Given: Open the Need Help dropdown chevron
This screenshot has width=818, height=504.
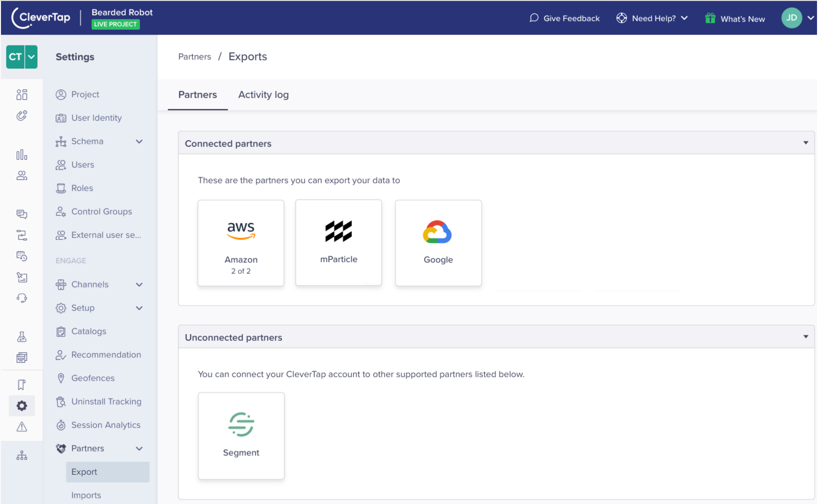Looking at the screenshot, I should pyautogui.click(x=684, y=18).
